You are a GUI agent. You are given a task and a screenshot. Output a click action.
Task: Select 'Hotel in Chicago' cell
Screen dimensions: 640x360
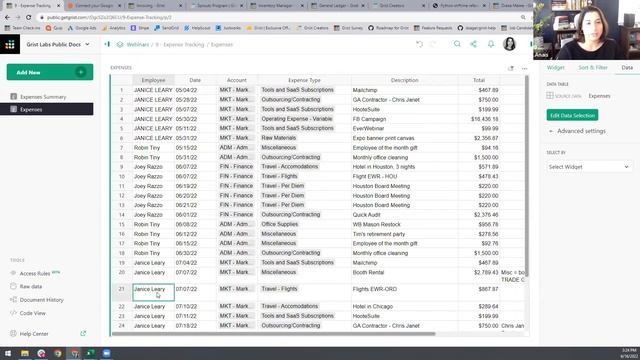[x=404, y=306]
